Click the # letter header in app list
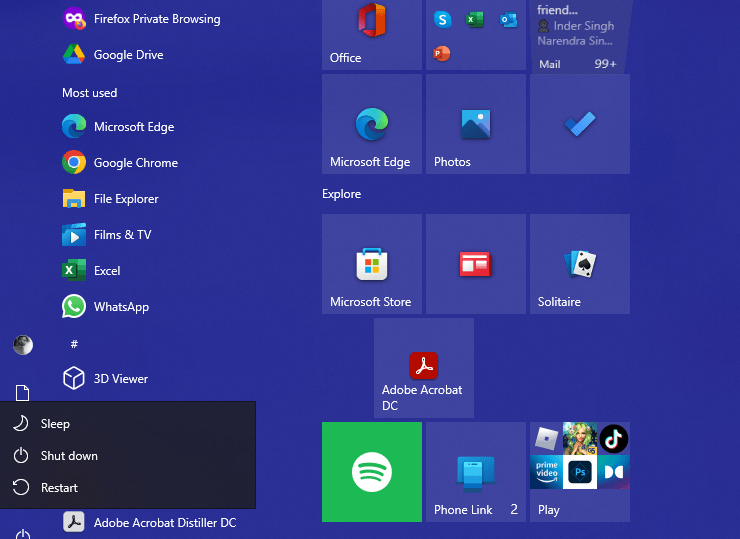The image size is (740, 539). (74, 344)
